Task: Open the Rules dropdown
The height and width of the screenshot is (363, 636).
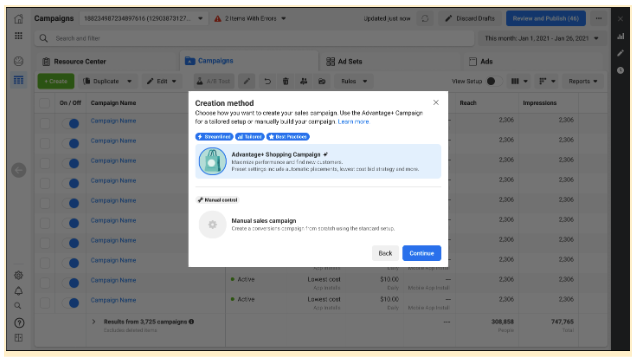Action: pyautogui.click(x=354, y=81)
